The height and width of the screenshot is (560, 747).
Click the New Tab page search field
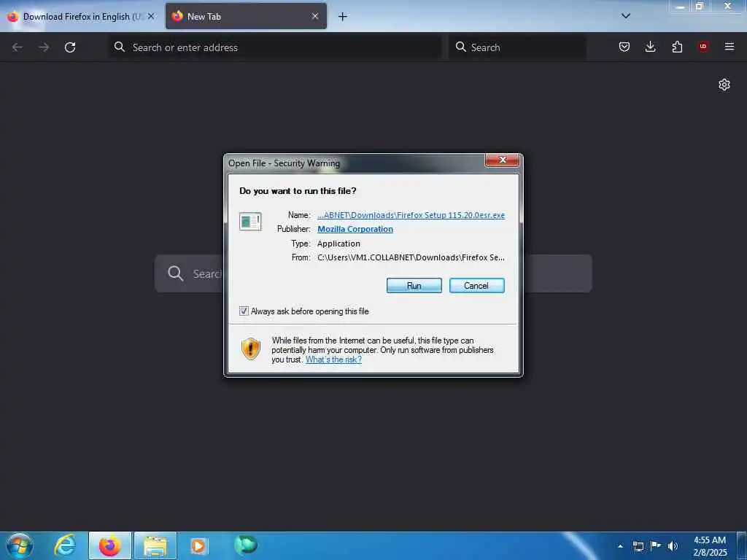373,273
